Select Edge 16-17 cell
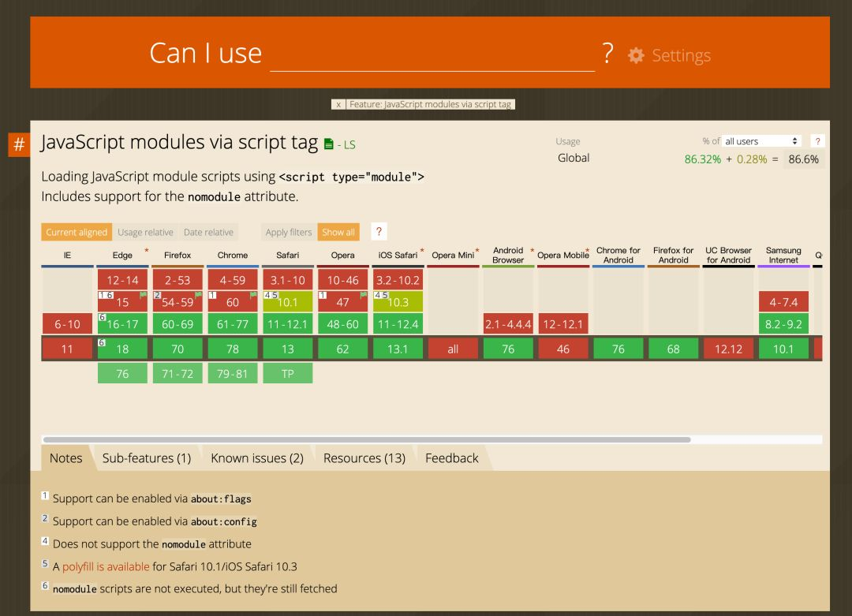 (122, 324)
